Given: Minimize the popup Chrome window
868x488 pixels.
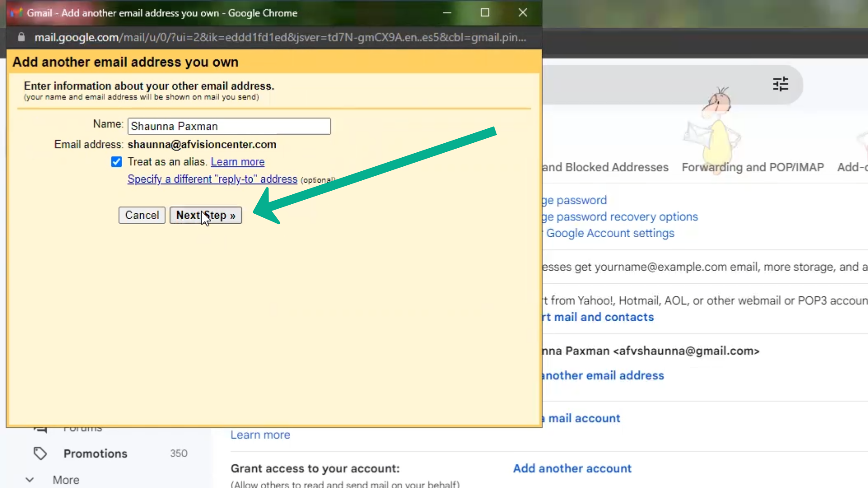Looking at the screenshot, I should pos(447,13).
